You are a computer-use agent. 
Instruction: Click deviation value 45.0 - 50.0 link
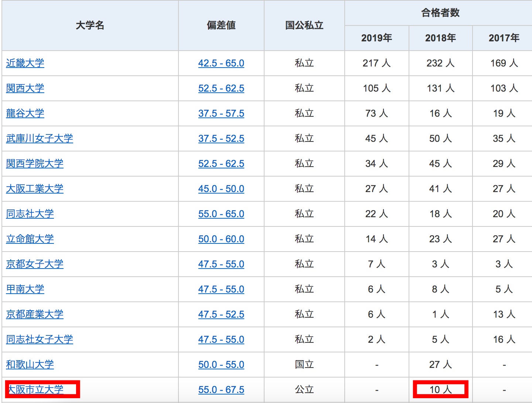coord(221,189)
